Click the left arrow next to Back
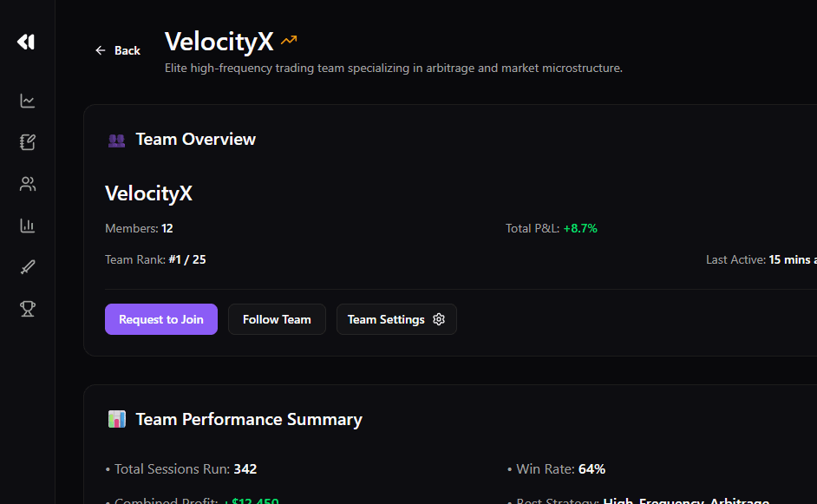Image resolution: width=817 pixels, height=504 pixels. pos(101,50)
